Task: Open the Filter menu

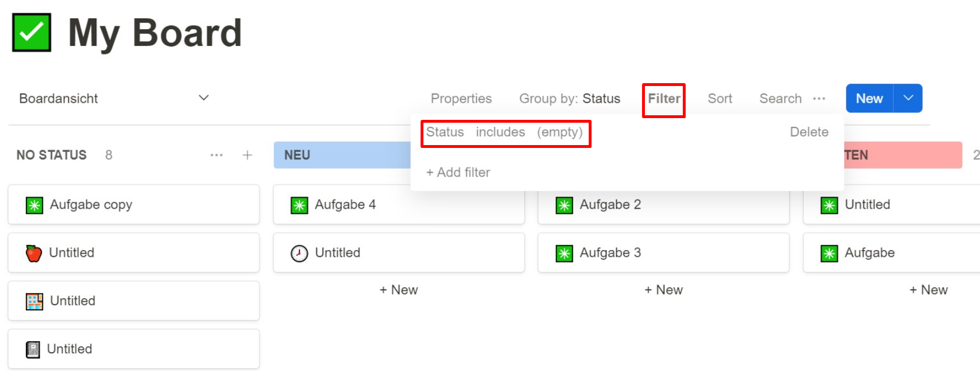Action: [x=664, y=99]
